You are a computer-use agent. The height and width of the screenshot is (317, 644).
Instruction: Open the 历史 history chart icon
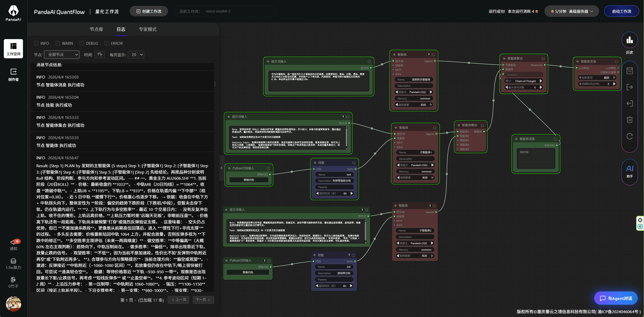(629, 40)
